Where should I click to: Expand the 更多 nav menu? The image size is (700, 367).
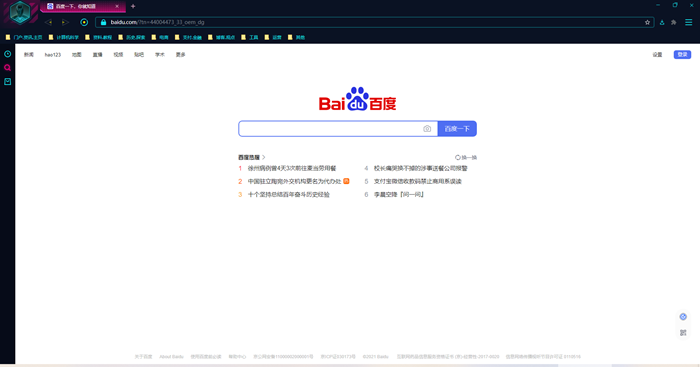coord(180,54)
